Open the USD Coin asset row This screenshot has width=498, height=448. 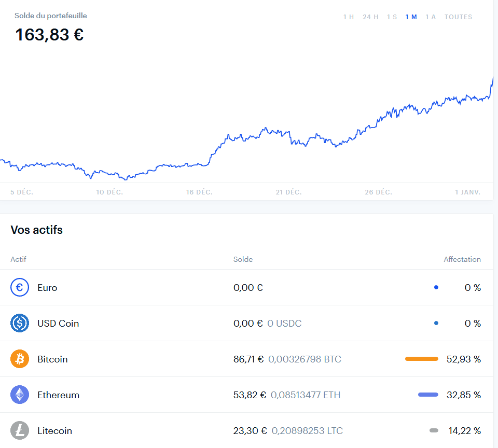pos(58,323)
